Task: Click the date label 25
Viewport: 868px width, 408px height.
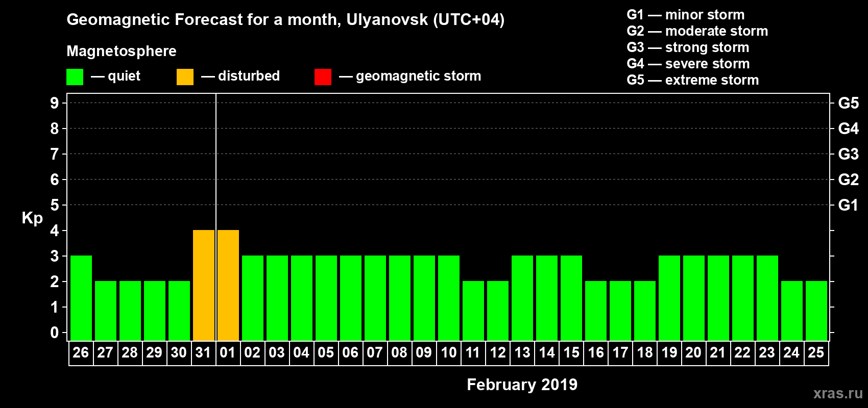Action: (816, 352)
